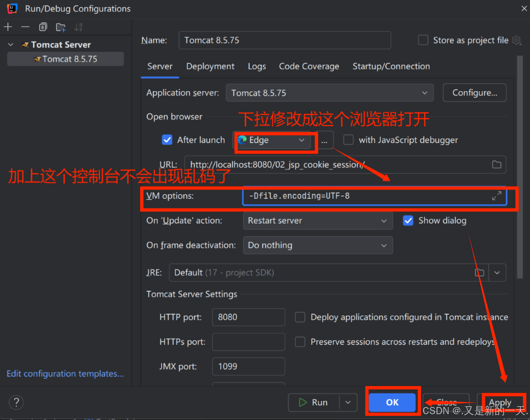Click the HTTPs port field

point(249,342)
